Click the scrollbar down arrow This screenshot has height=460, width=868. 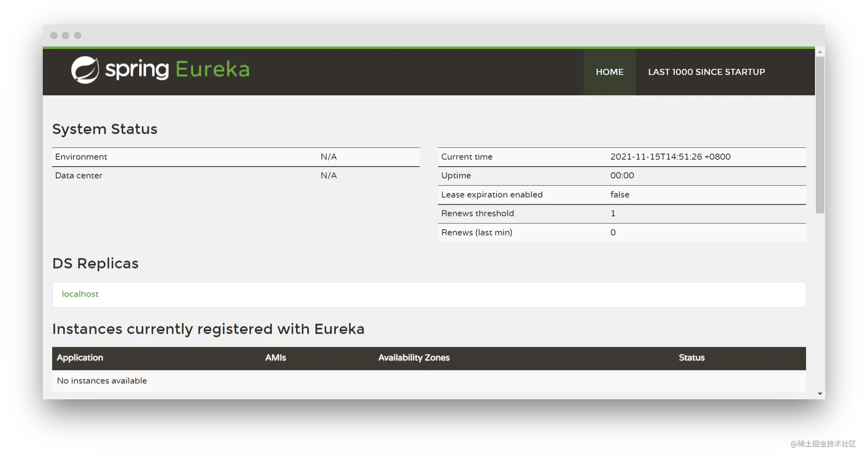[820, 394]
